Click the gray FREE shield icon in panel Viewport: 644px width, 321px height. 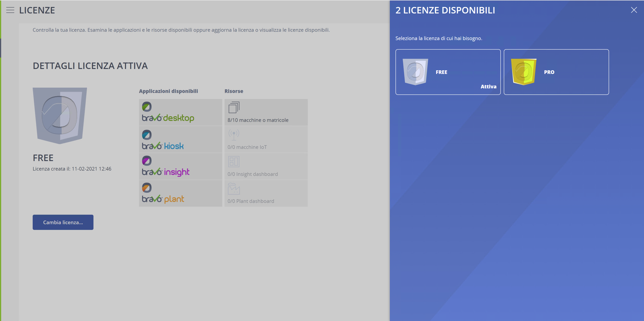coord(415,72)
